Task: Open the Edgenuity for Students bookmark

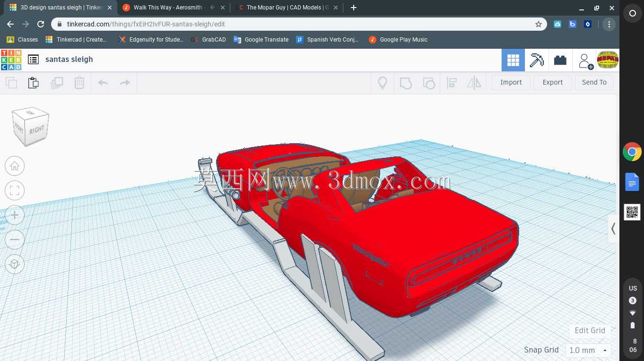Action: tap(151, 40)
